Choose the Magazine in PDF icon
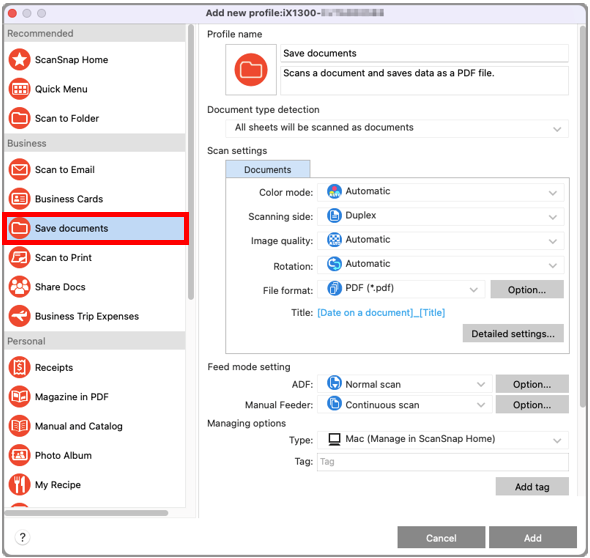This screenshot has height=558, width=590. pos(20,397)
